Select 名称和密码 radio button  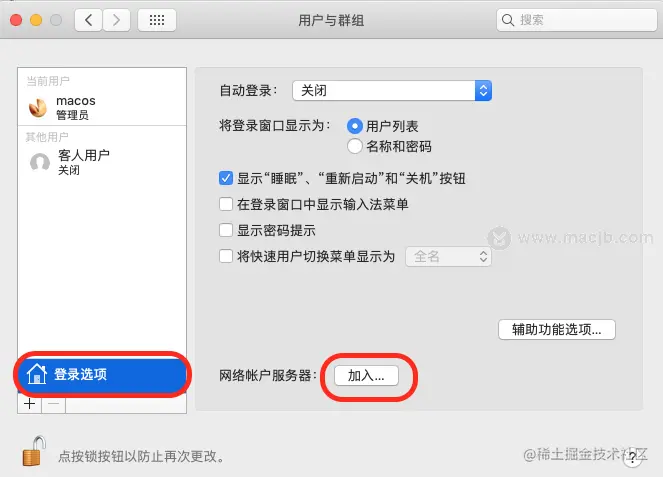click(x=354, y=146)
